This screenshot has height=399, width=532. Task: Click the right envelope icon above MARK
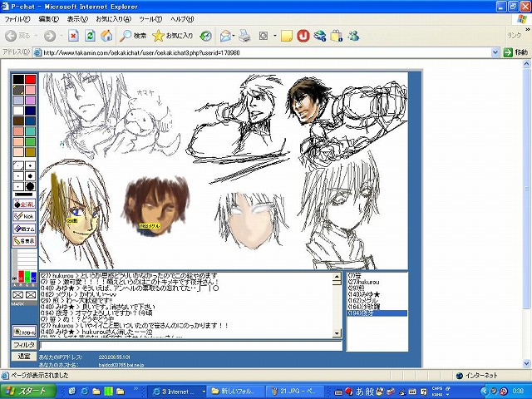tap(31, 295)
